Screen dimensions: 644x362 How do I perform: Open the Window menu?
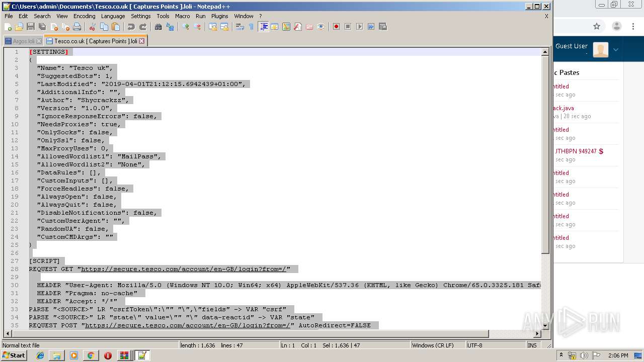[244, 16]
